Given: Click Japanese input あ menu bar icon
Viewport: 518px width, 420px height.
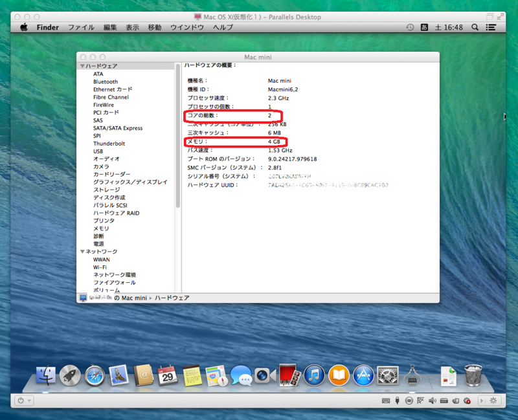Looking at the screenshot, I should coord(424,27).
